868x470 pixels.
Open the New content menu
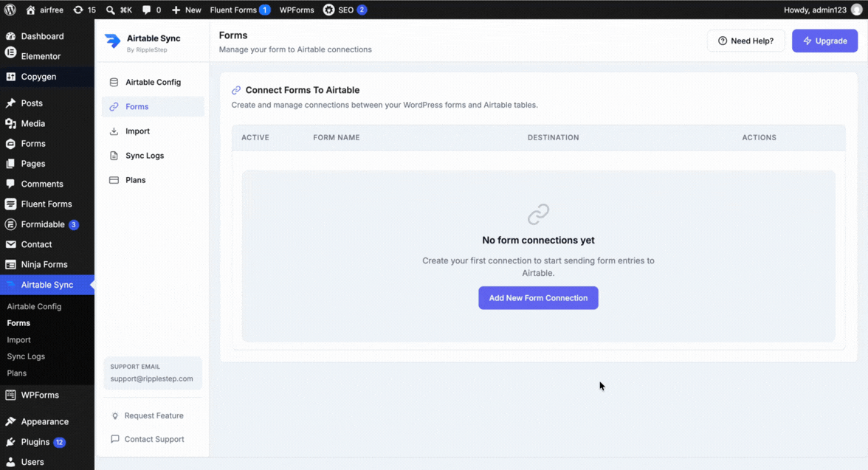[187, 10]
